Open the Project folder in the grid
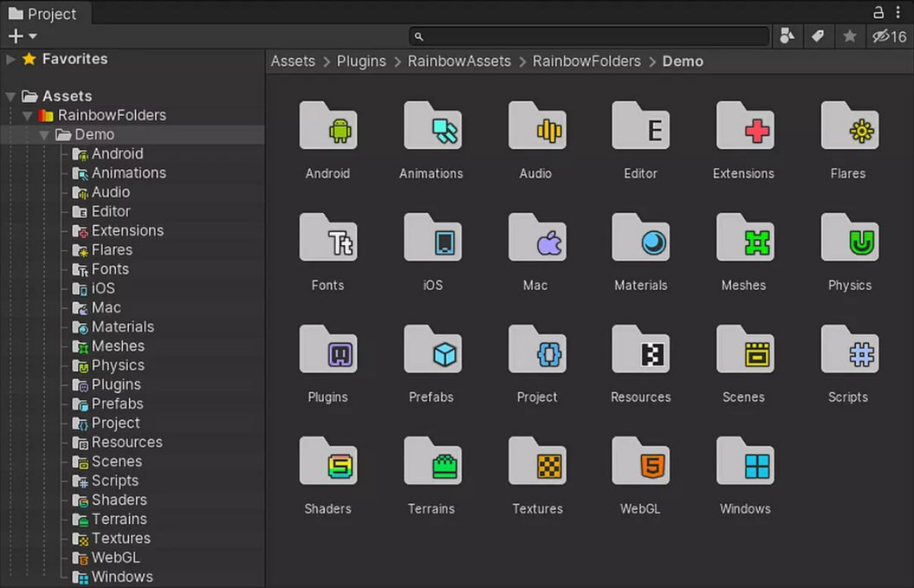 pos(537,350)
